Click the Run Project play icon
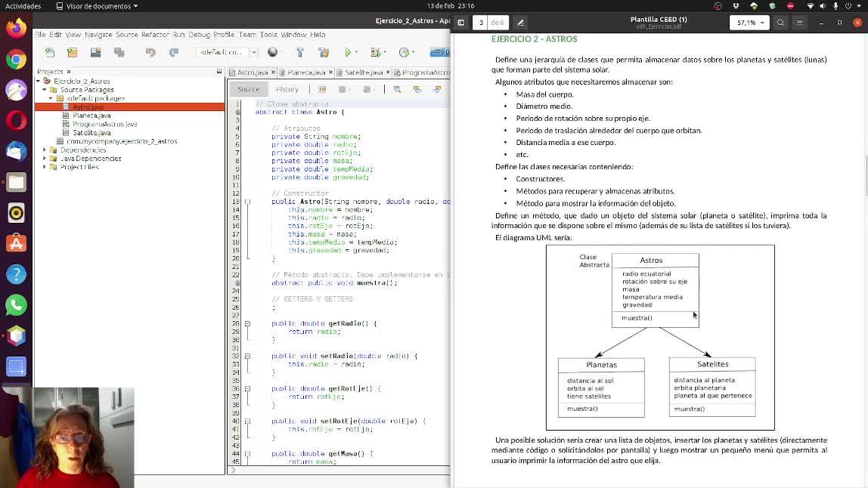This screenshot has height=488, width=868. click(x=348, y=52)
